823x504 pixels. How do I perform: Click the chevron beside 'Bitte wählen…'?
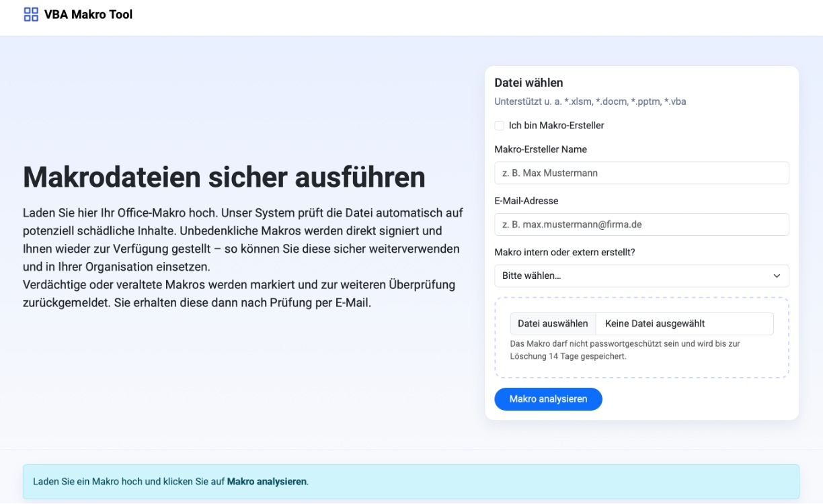777,276
